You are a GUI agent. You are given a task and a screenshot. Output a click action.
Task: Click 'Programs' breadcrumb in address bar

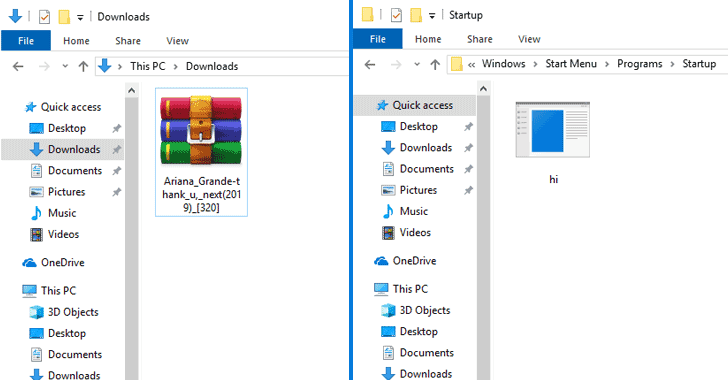pyautogui.click(x=639, y=64)
